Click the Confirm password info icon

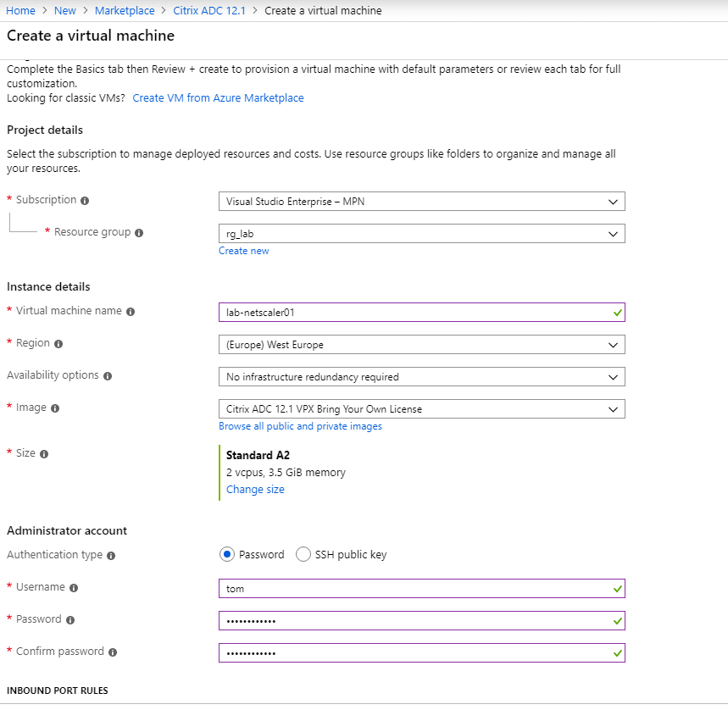click(x=113, y=652)
